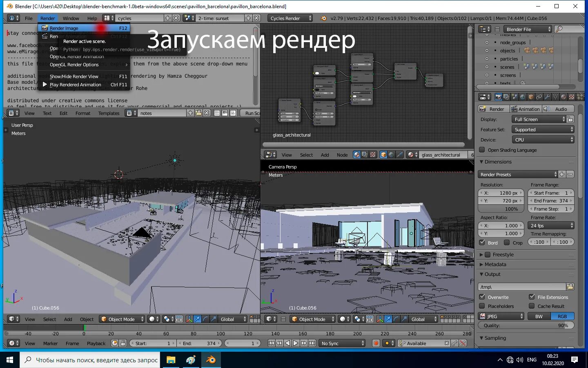This screenshot has height=368, width=588.
Task: Jump to the last timeline frame
Action: pyautogui.click(x=312, y=343)
